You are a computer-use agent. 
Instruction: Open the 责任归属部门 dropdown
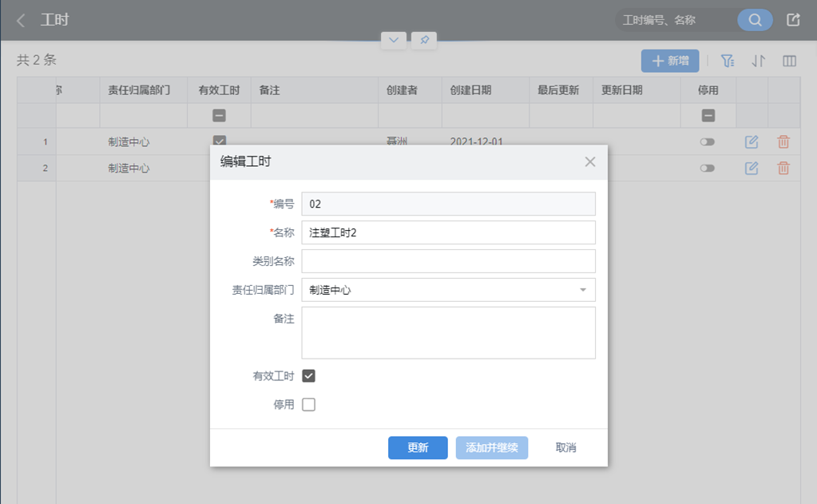pyautogui.click(x=448, y=290)
